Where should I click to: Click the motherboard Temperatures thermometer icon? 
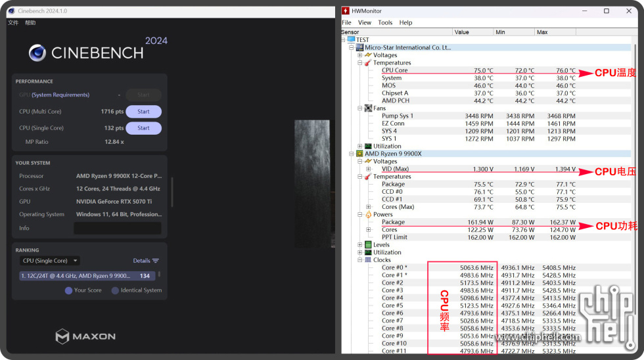(x=368, y=63)
